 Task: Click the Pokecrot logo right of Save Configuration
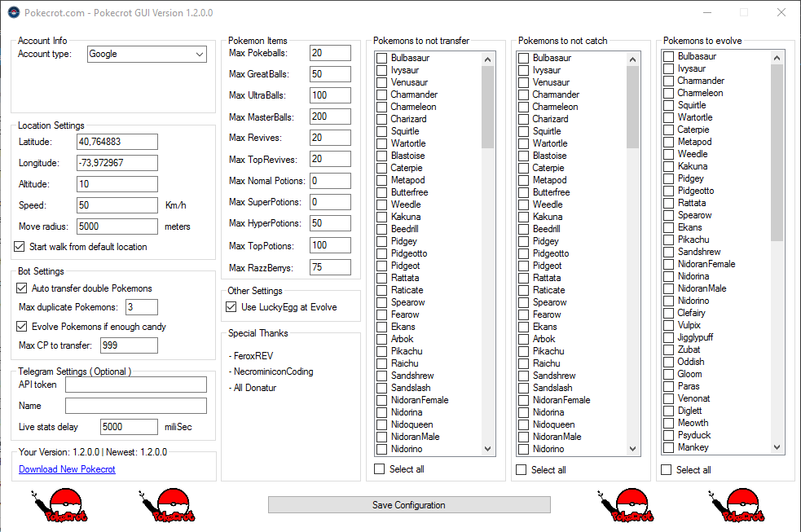(630, 506)
